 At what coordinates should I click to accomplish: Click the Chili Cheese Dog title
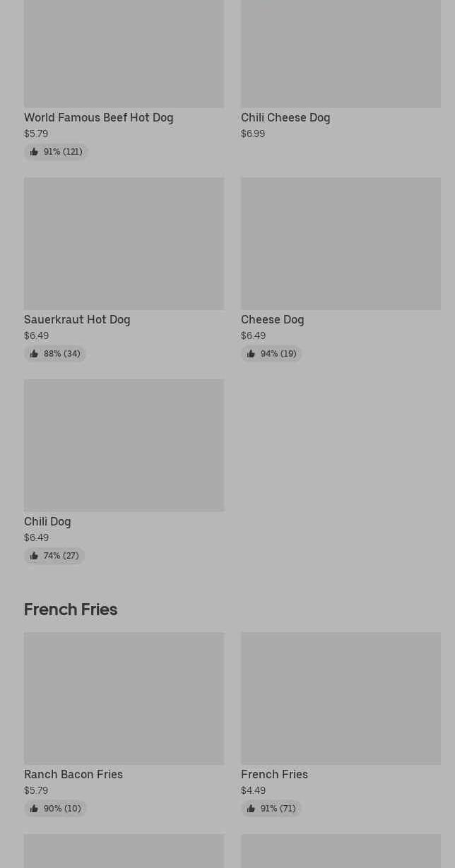click(x=285, y=117)
